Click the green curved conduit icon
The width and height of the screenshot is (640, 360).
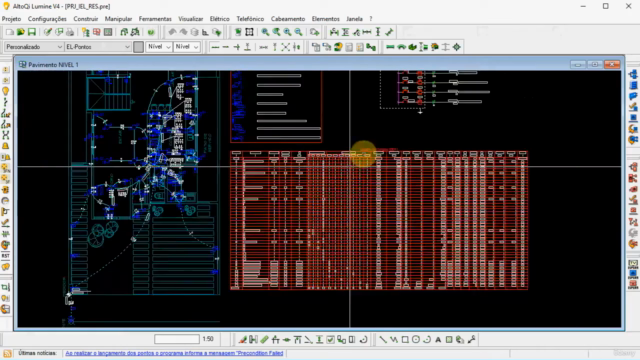401,47
